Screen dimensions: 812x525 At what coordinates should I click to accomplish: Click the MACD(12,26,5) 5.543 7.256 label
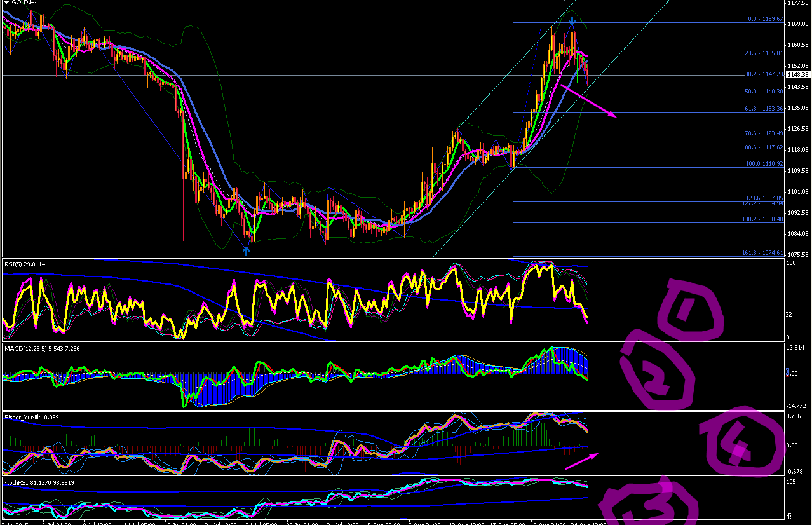click(41, 348)
